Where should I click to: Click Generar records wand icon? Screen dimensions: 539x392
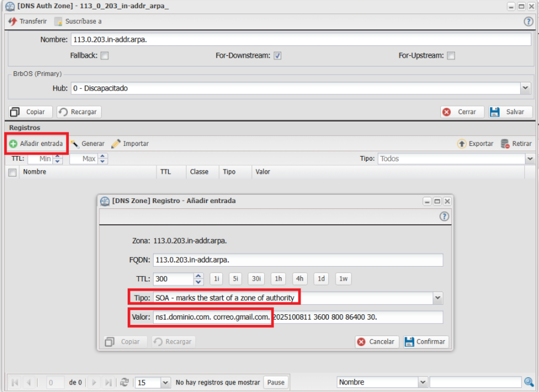pos(75,144)
